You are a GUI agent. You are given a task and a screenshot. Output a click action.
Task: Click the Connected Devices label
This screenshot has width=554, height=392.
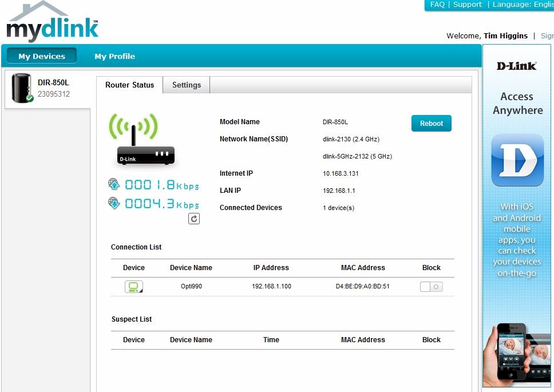tap(251, 208)
